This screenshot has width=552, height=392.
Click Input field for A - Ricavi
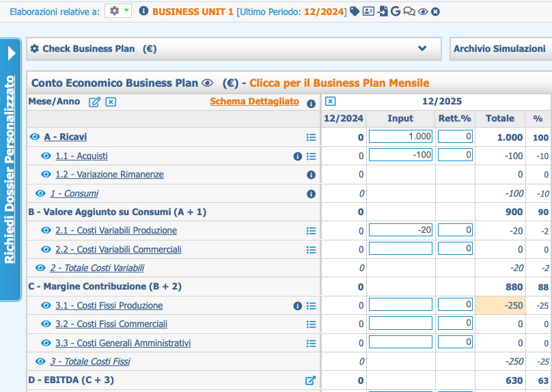coord(400,136)
